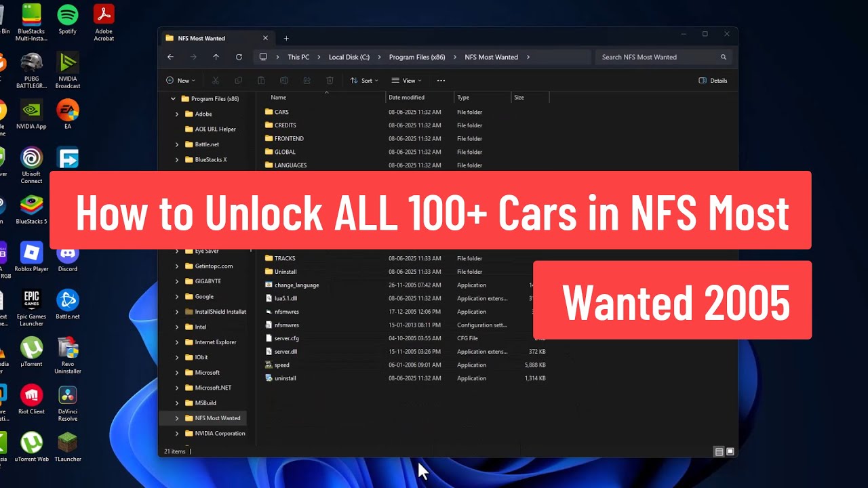868x488 pixels.
Task: Switch to details view layout icon
Action: [719, 451]
